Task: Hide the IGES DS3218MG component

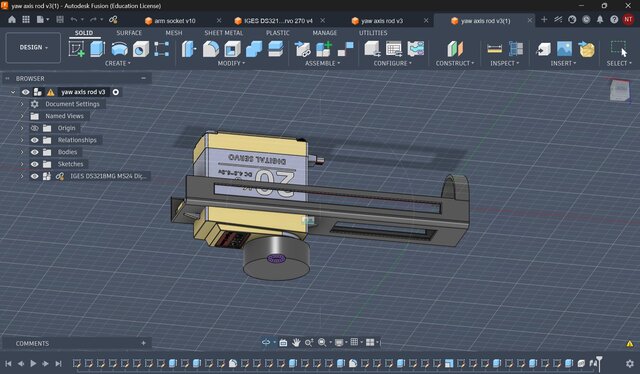Action: tap(35, 176)
